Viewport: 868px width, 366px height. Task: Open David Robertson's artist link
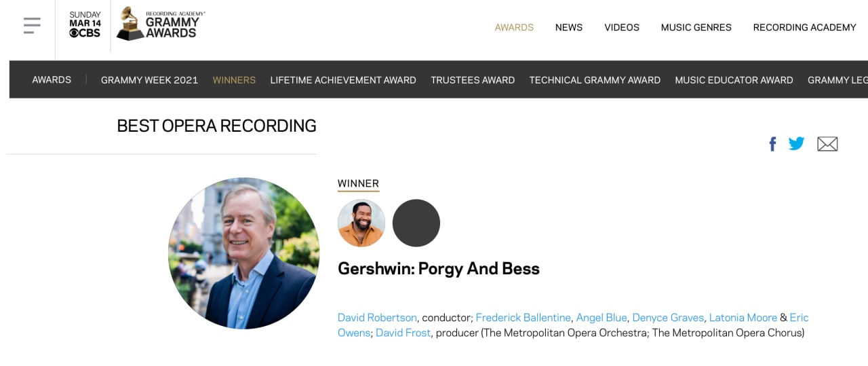377,318
